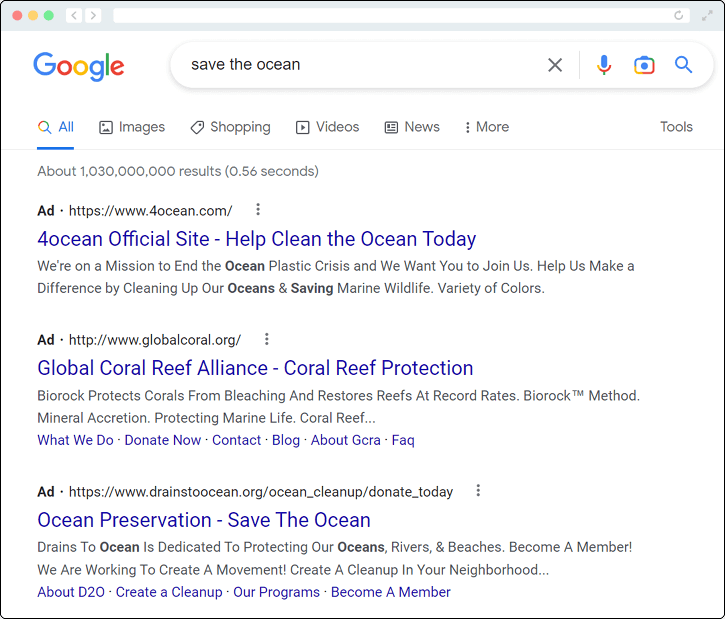725x619 pixels.
Task: Reload page using the refresh icon
Action: (678, 15)
